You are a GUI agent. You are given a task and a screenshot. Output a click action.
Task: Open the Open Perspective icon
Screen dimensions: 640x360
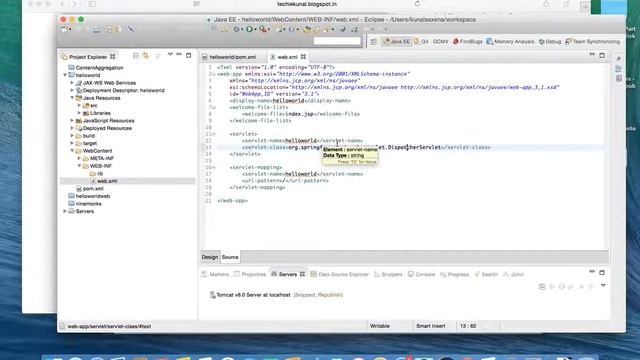tap(373, 41)
